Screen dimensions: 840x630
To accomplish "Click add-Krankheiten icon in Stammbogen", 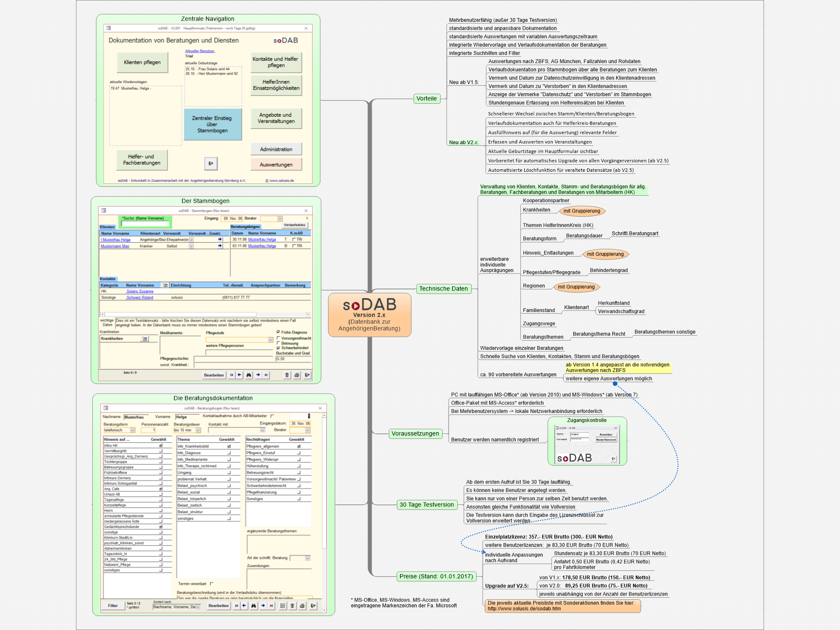I will coord(145,339).
